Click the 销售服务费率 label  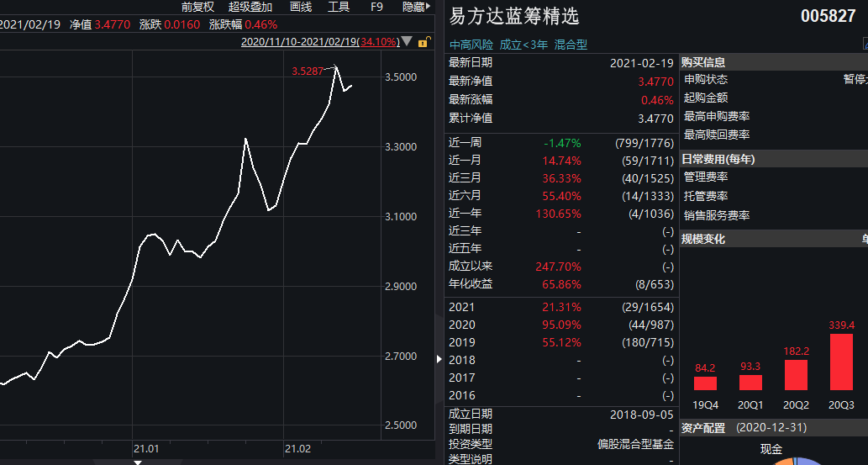click(x=717, y=215)
